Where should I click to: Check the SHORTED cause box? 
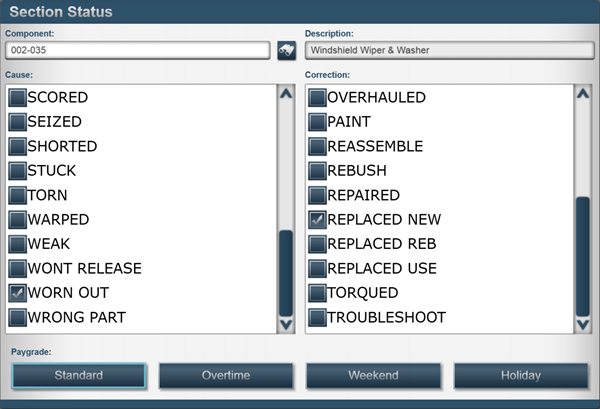point(18,146)
